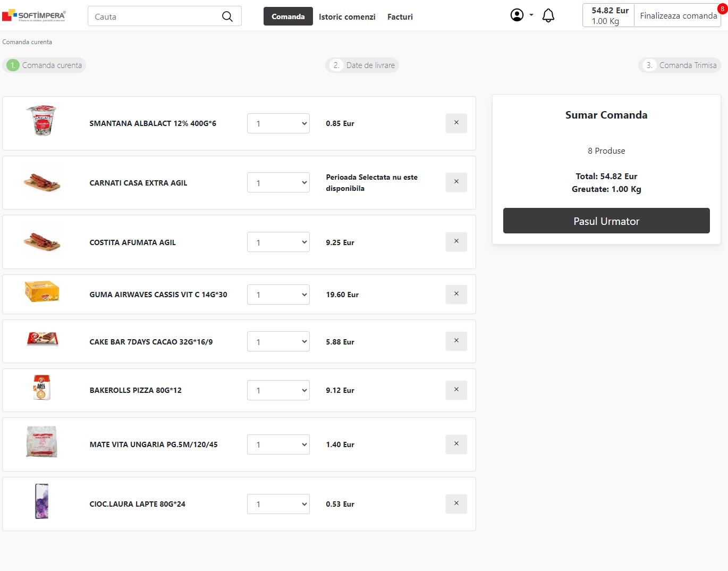The image size is (728, 571).
Task: Select step 1 Comanda curenta
Action: click(x=45, y=65)
